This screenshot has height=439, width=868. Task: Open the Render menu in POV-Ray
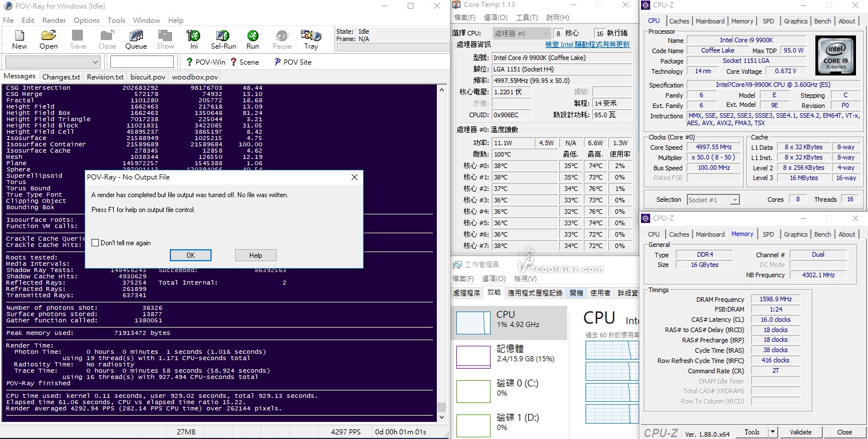coord(54,20)
